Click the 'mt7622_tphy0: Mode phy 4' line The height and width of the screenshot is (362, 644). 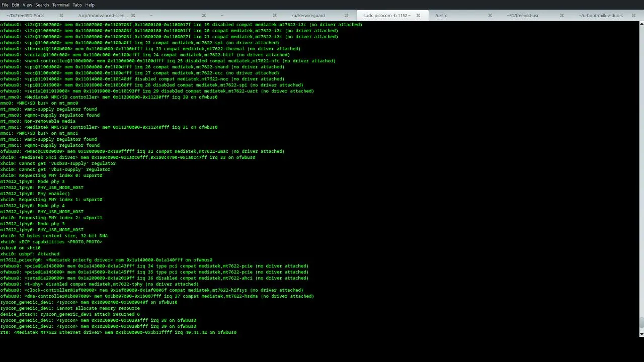[32, 206]
